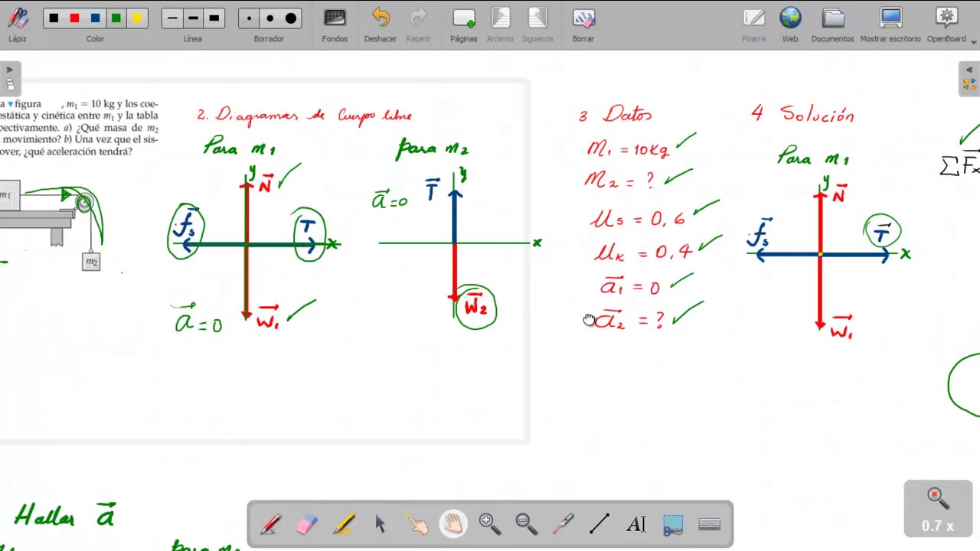Choose the small eraser size
Screen dimensions: 980x551
point(249,18)
